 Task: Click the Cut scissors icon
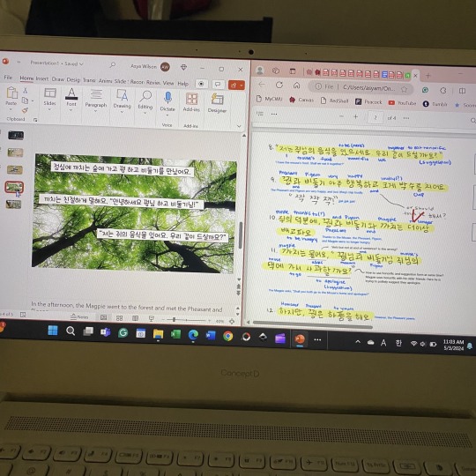click(x=26, y=91)
